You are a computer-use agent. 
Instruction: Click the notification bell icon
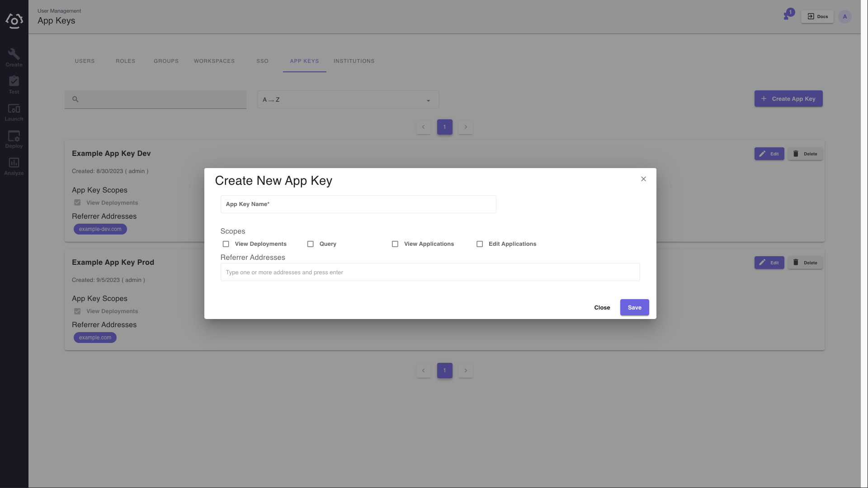787,16
